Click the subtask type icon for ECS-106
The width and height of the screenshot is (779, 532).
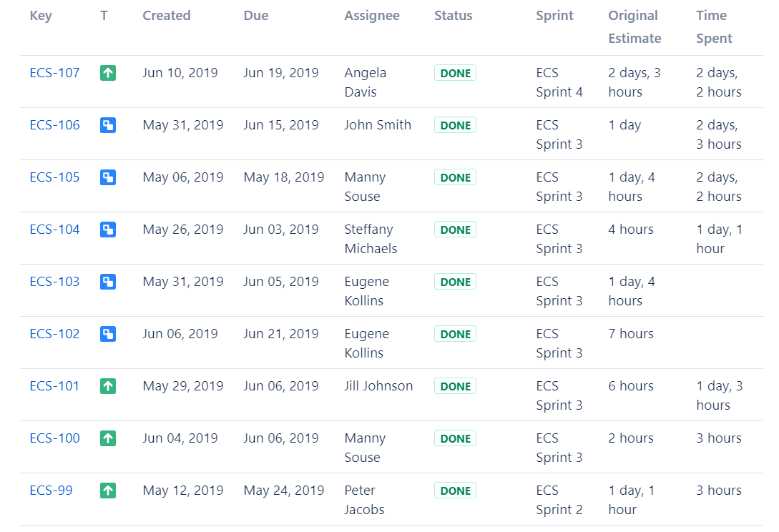pos(108,125)
